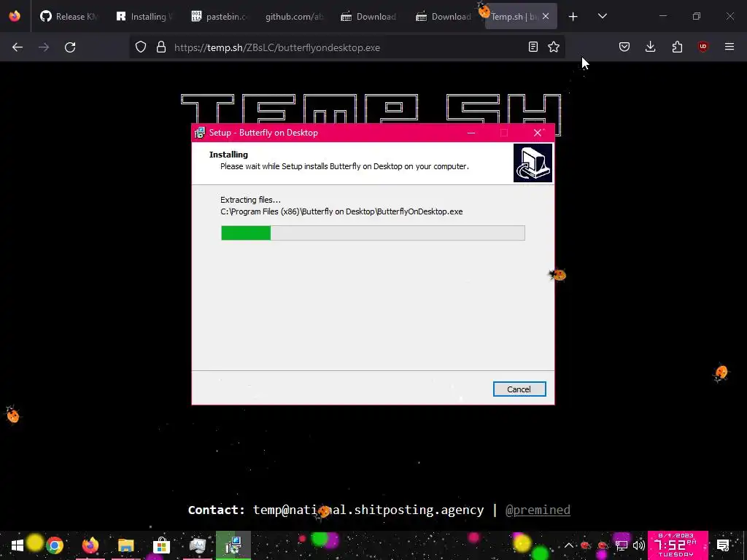Open tracking protection shield info
Image resolution: width=747 pixels, height=560 pixels.
click(x=141, y=47)
